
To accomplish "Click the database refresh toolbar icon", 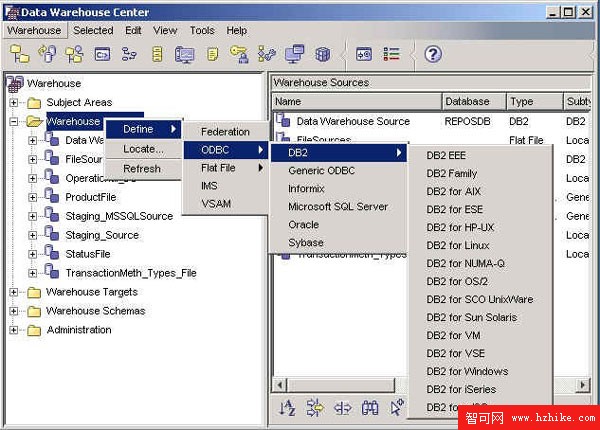I will [x=47, y=54].
